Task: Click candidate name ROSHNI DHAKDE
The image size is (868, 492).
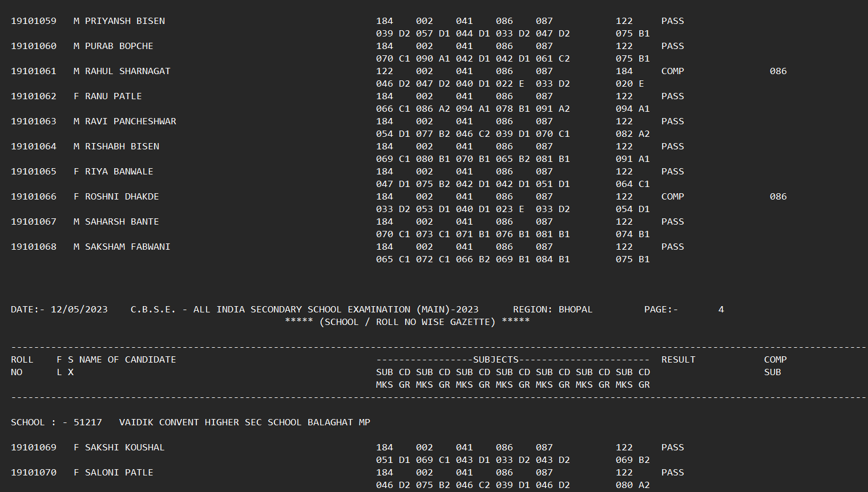Action: [122, 197]
